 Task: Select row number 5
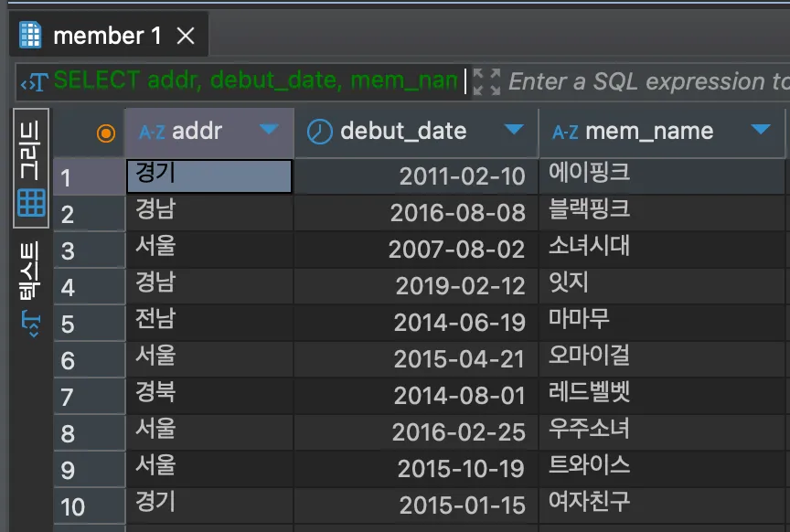90,324
